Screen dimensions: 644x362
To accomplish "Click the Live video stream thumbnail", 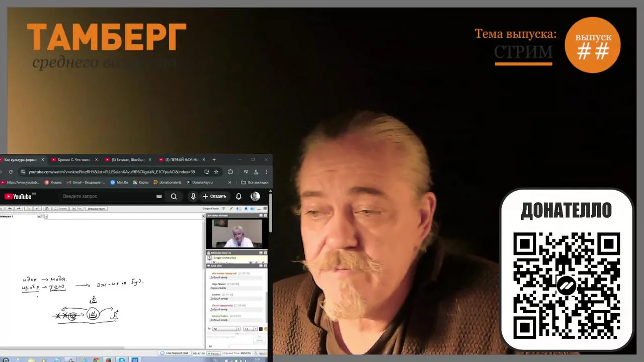I will [237, 233].
